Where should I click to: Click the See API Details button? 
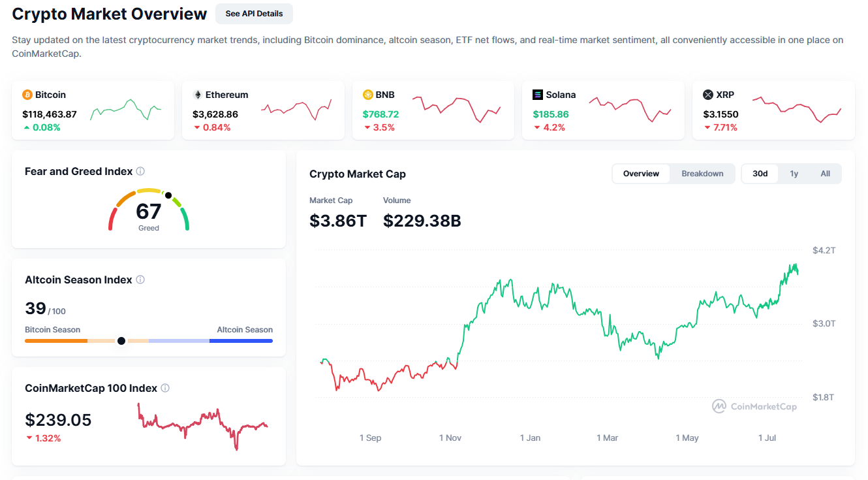254,14
